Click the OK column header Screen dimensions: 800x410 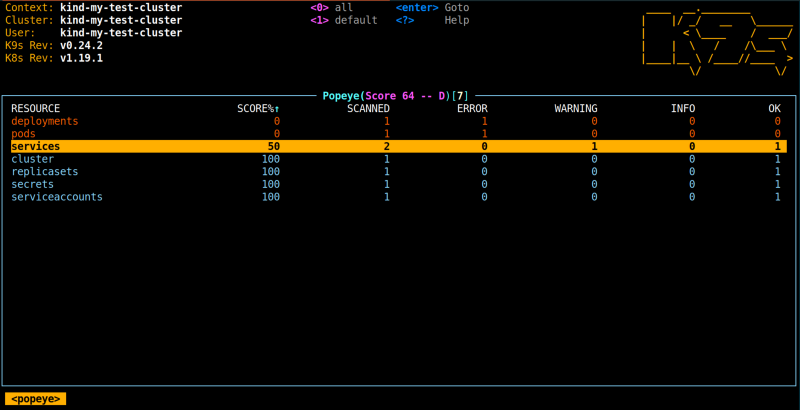point(774,109)
